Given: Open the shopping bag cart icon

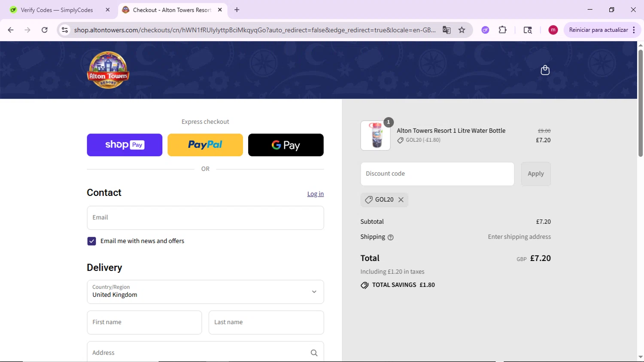Looking at the screenshot, I should pos(545,70).
